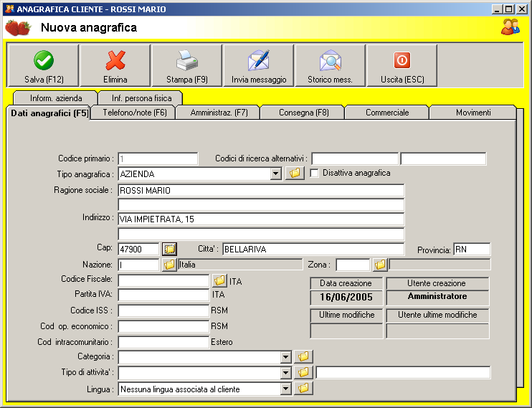532x408 pixels.
Task: Open folder lookup next to Tipo anagrafica
Action: pyautogui.click(x=295, y=173)
